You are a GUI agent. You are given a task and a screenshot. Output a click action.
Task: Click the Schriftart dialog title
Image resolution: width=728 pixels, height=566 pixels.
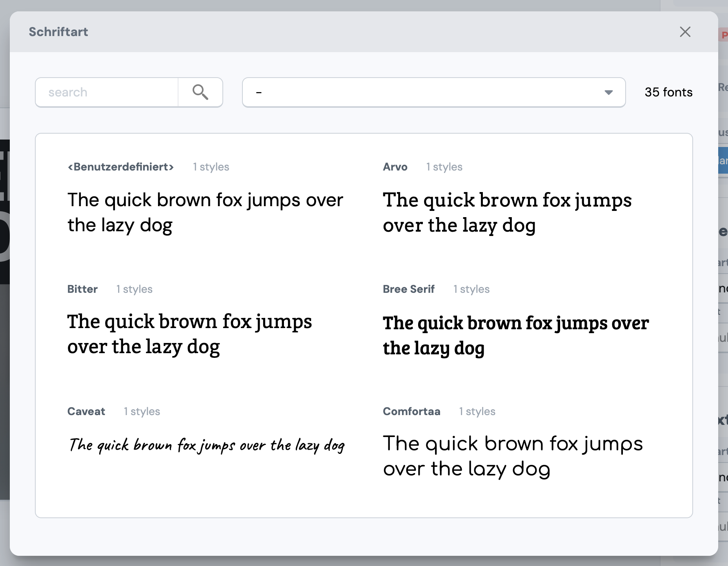click(x=58, y=32)
